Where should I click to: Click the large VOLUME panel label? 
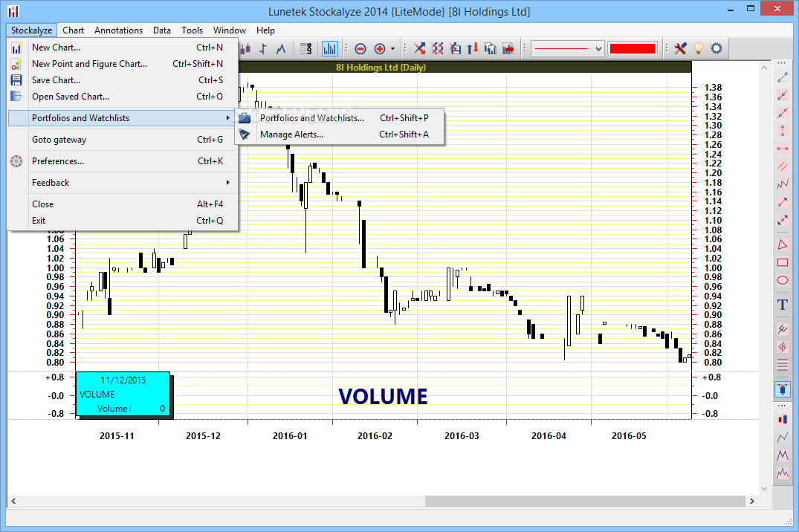pos(384,397)
